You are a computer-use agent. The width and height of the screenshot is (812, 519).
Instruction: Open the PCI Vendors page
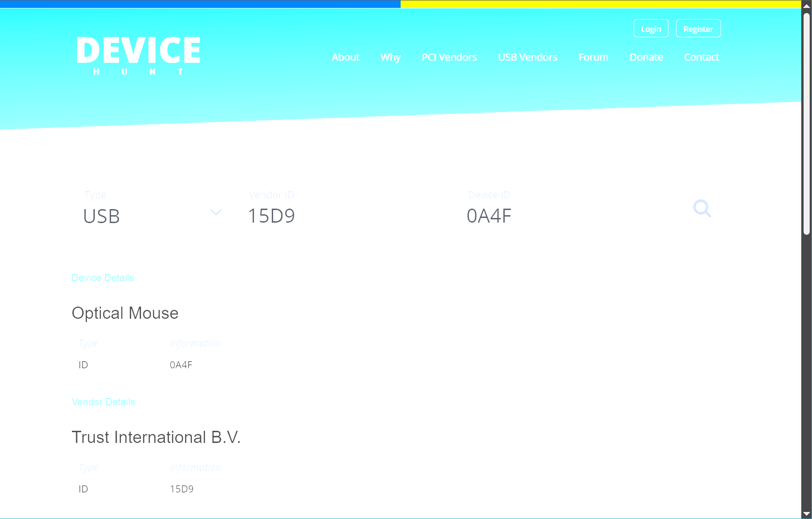pyautogui.click(x=449, y=57)
